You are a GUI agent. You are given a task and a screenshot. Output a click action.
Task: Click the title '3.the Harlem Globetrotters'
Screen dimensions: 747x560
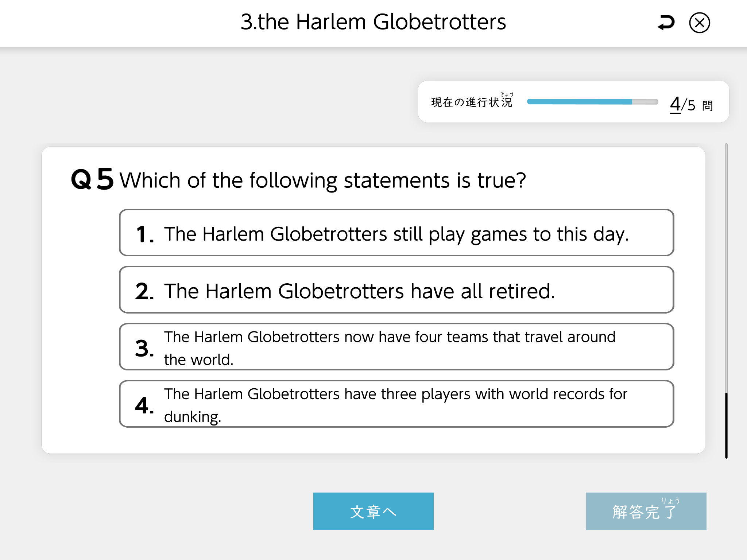[x=373, y=22]
